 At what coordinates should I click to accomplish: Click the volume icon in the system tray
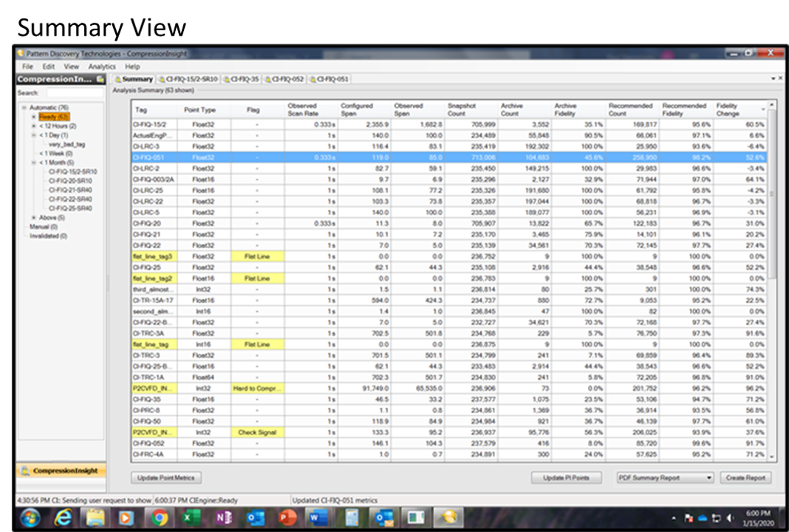point(730,518)
